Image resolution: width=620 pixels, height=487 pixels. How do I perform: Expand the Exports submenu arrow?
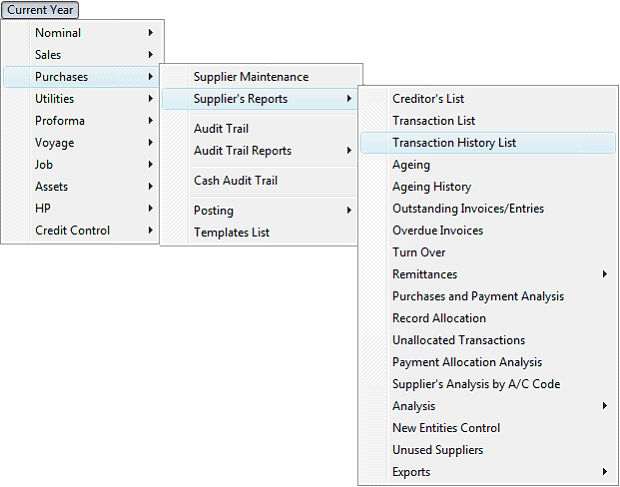(605, 471)
